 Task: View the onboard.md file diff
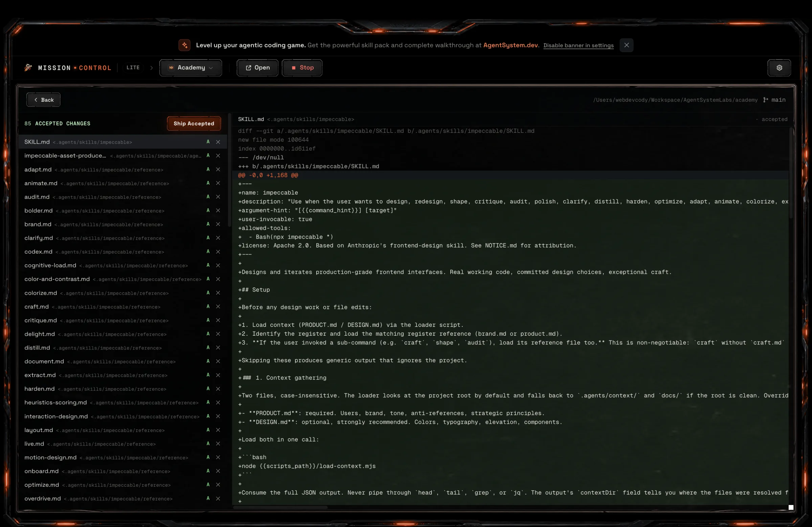tap(123, 471)
